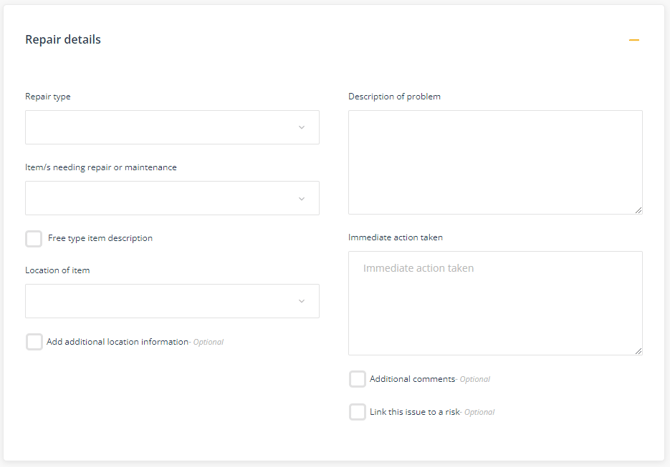Screen dimensions: 670x467
Task: Grab resize handle of Description of problem box
Action: [x=638, y=210]
